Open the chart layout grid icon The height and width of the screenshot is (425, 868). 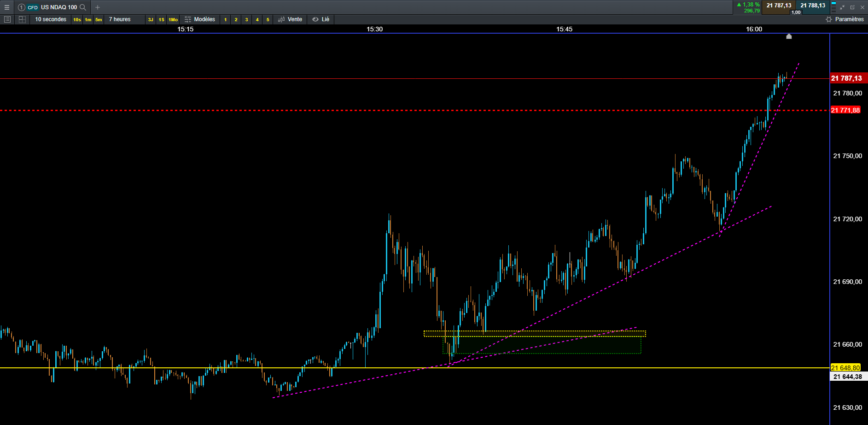tap(22, 19)
